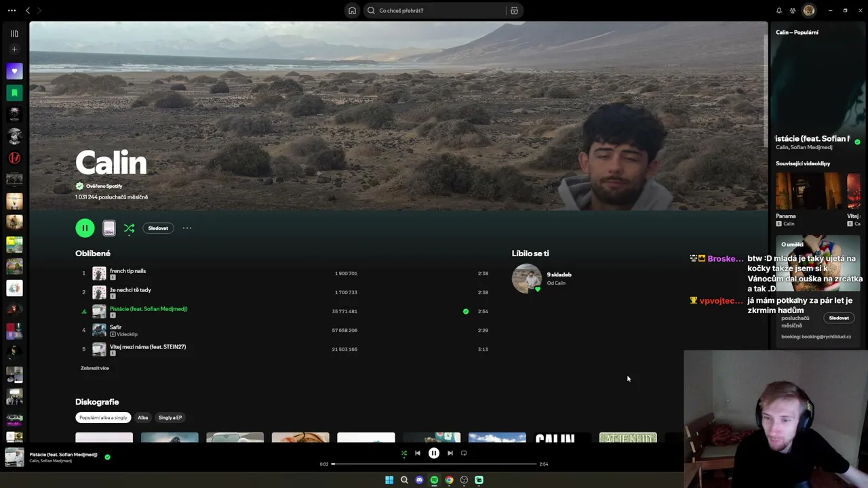
Task: Expand Your Library sidebar
Action: (x=14, y=33)
